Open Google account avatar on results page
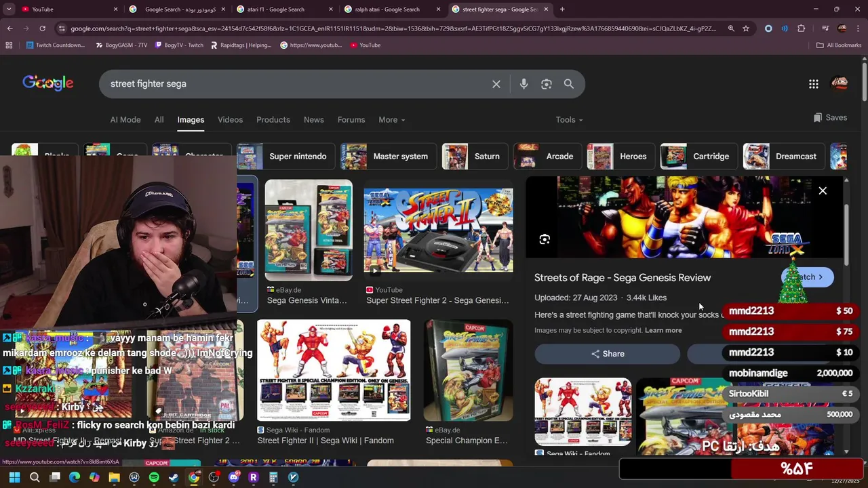The image size is (868, 488). pyautogui.click(x=840, y=84)
